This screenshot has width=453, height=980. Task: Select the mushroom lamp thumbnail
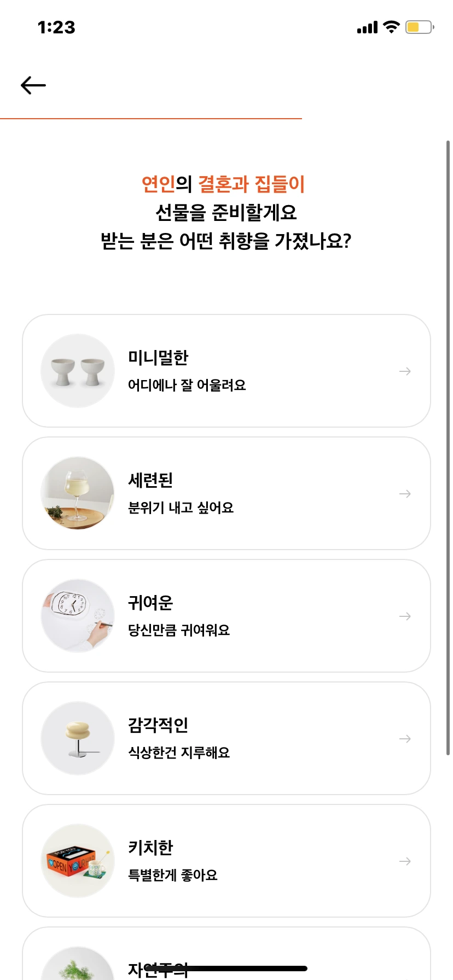point(78,738)
